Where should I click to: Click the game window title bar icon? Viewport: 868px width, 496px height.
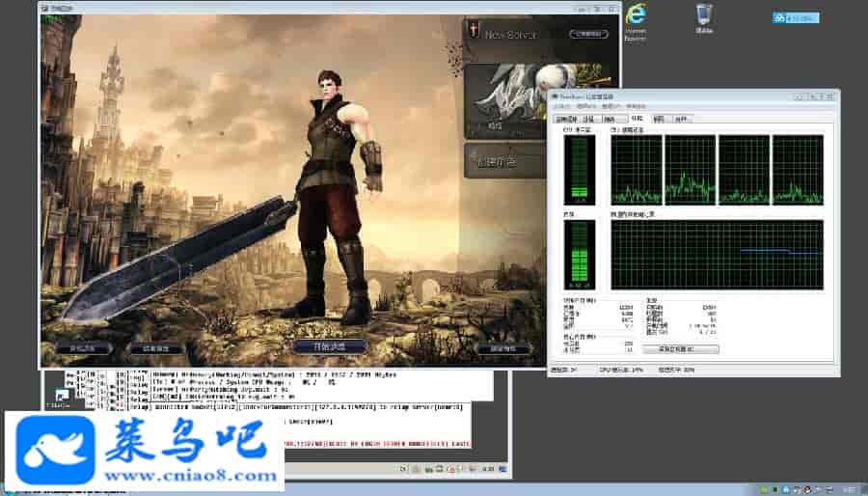pos(45,8)
